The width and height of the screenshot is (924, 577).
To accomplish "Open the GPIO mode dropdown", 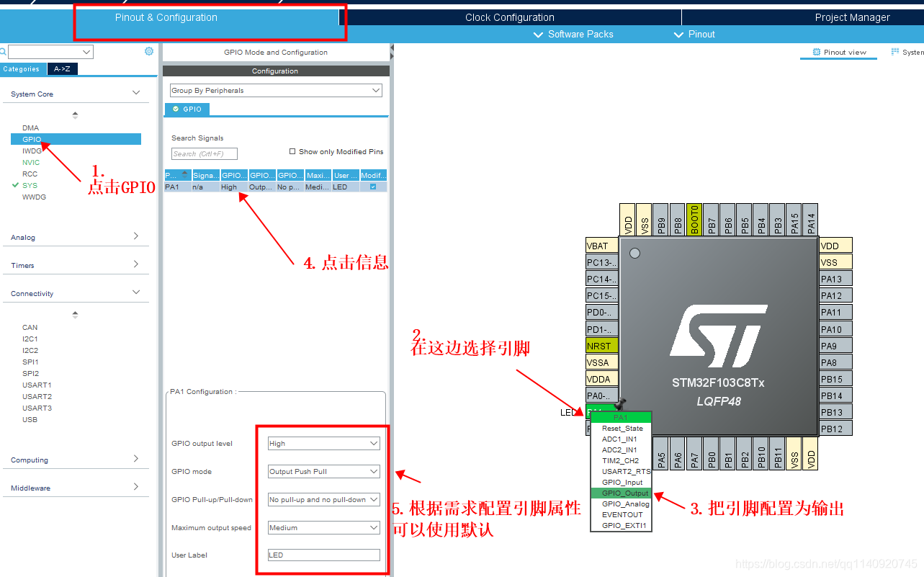I will 323,472.
